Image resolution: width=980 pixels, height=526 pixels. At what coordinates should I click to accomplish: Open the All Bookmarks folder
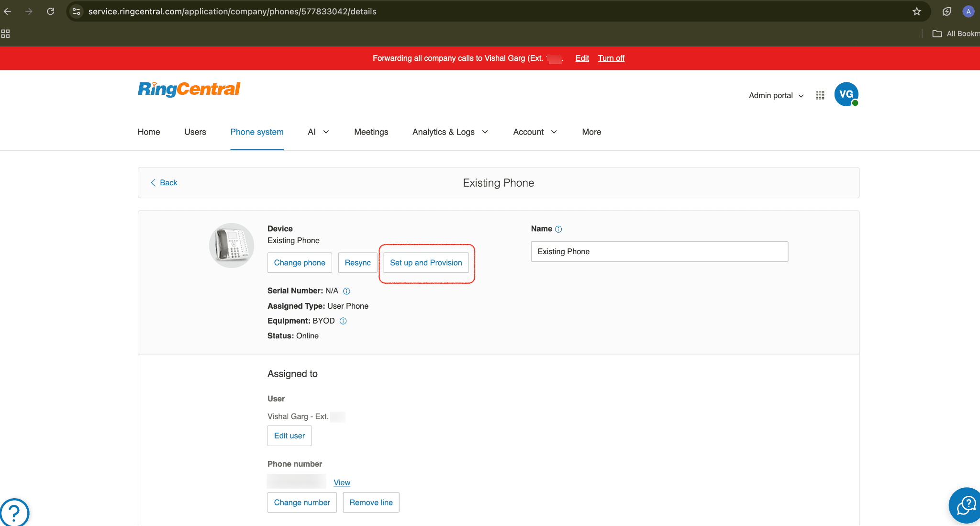click(956, 34)
